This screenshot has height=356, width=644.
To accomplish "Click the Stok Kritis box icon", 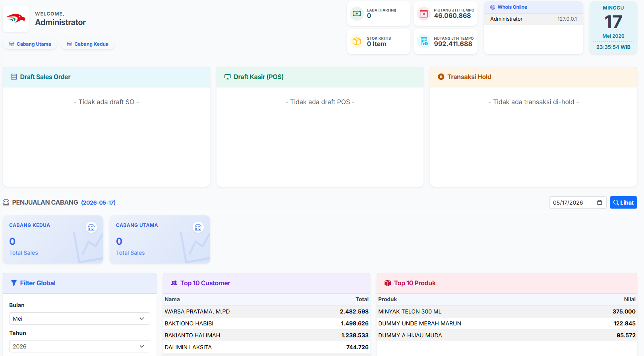I will pos(357,41).
